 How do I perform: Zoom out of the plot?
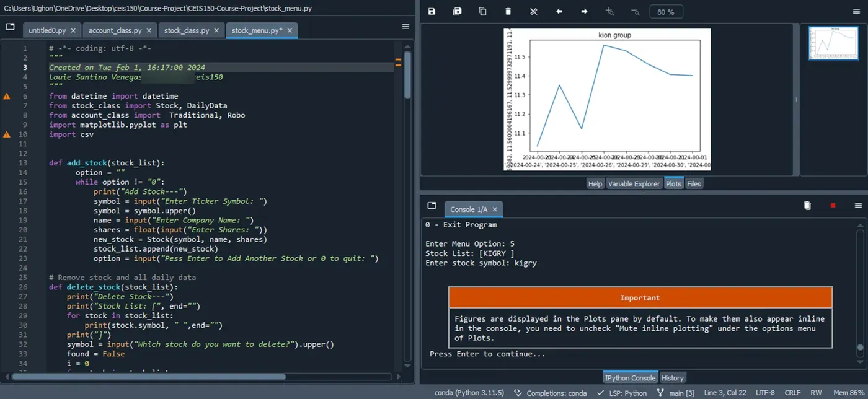(635, 12)
